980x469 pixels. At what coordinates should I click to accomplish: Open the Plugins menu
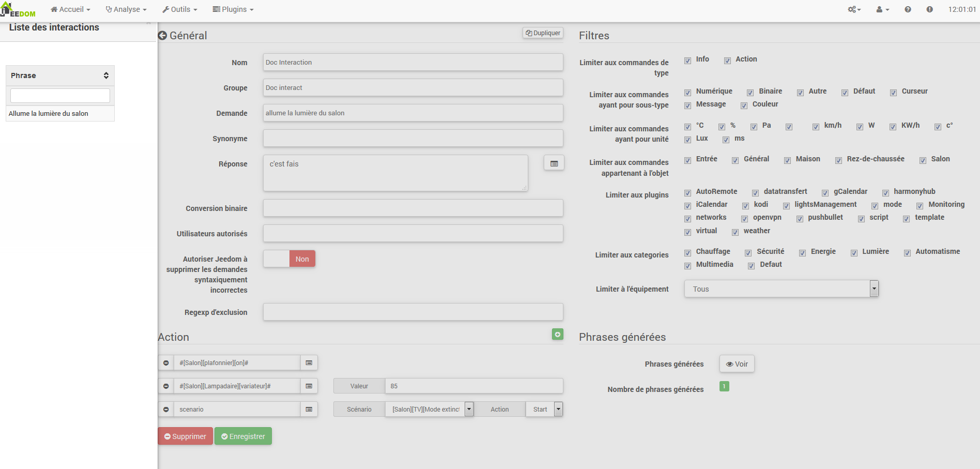233,9
